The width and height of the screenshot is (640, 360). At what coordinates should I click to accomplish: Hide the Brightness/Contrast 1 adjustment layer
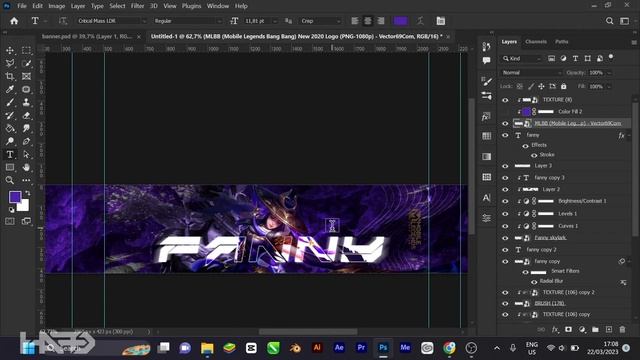505,201
